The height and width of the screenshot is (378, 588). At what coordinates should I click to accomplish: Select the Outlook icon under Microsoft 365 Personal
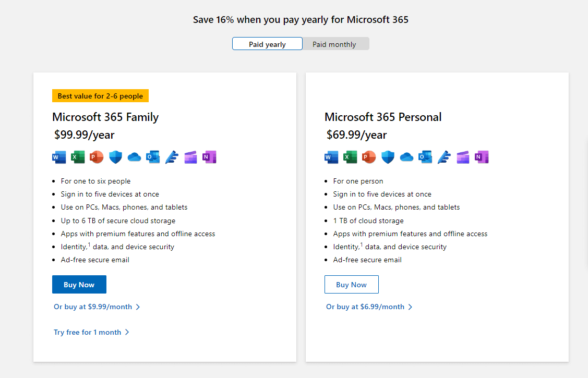[425, 157]
